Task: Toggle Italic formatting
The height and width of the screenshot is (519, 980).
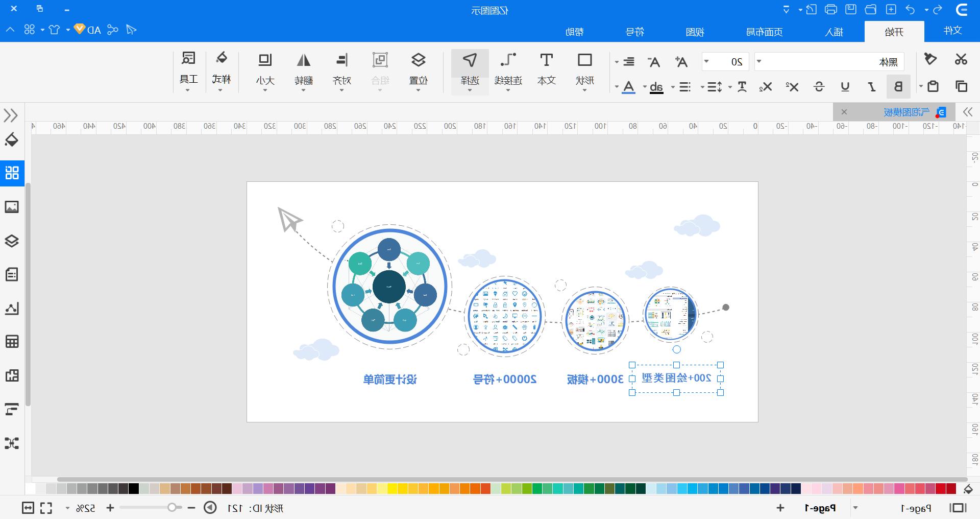Action: tap(872, 86)
